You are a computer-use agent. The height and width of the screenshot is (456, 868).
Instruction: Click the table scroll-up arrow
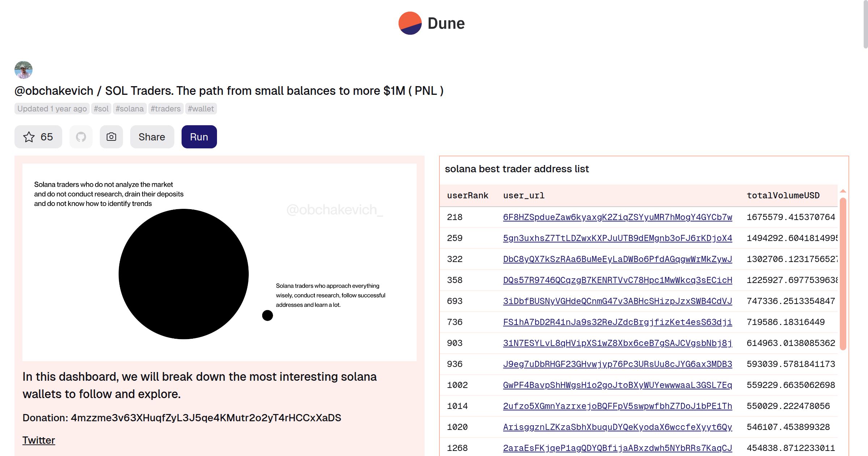[x=843, y=191]
